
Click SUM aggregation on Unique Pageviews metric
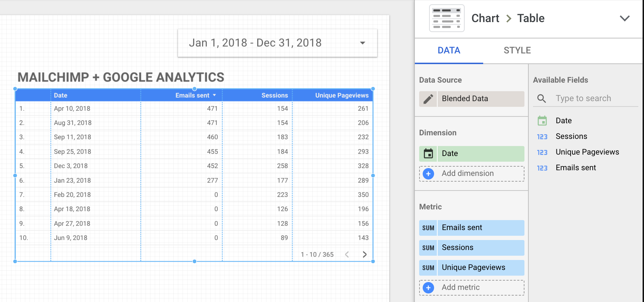click(428, 268)
